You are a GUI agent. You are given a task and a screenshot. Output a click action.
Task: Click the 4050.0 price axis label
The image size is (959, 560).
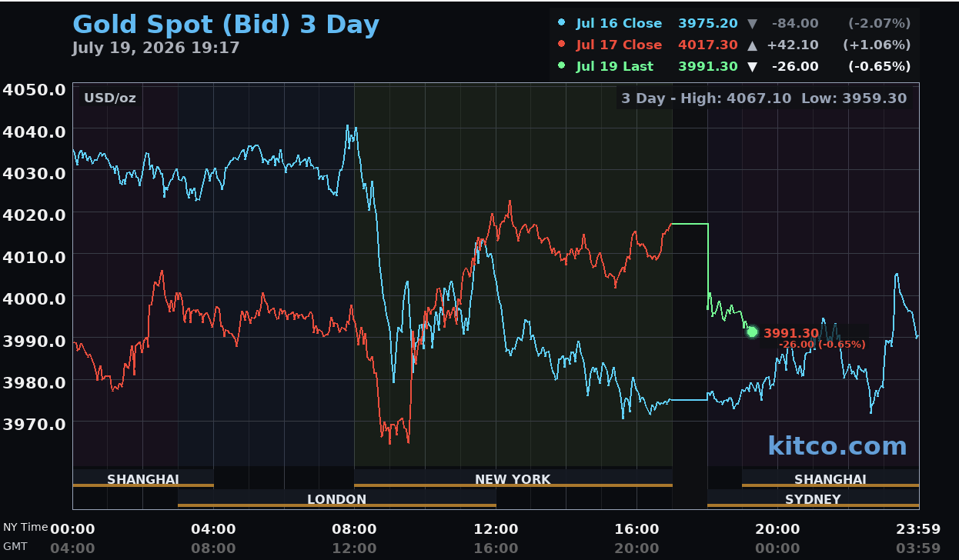33,89
